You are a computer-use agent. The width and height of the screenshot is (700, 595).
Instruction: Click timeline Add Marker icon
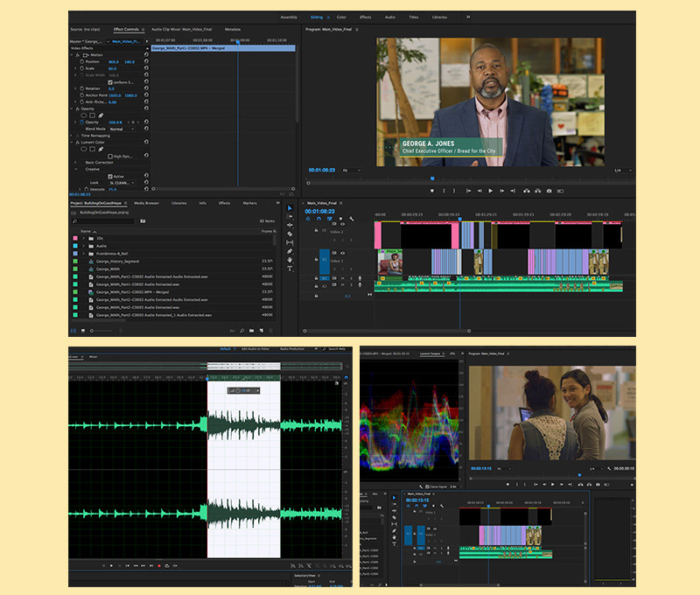coord(340,219)
